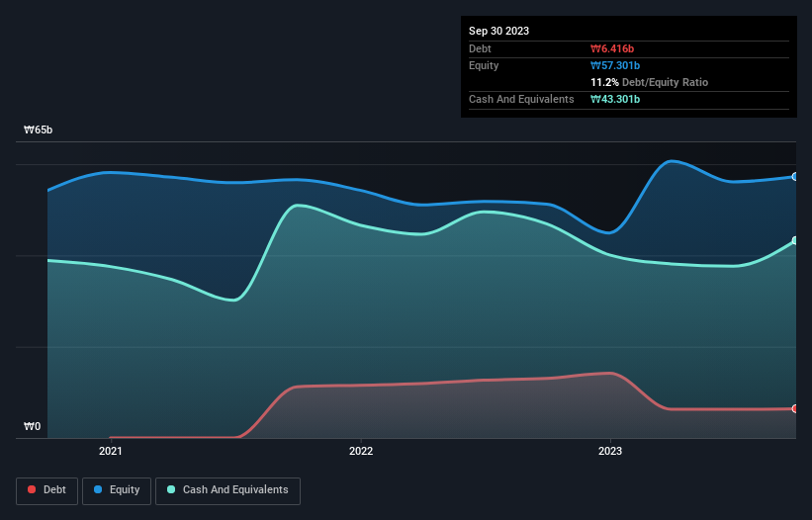Toggle Cash And Equivalents legend button
Viewport: 812px width, 520px height.
[x=227, y=490]
